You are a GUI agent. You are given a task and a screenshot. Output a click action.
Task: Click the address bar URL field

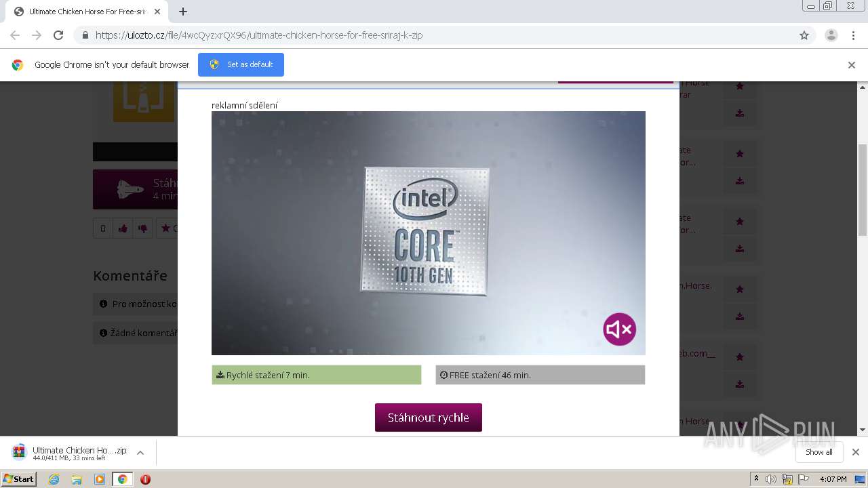pyautogui.click(x=434, y=35)
